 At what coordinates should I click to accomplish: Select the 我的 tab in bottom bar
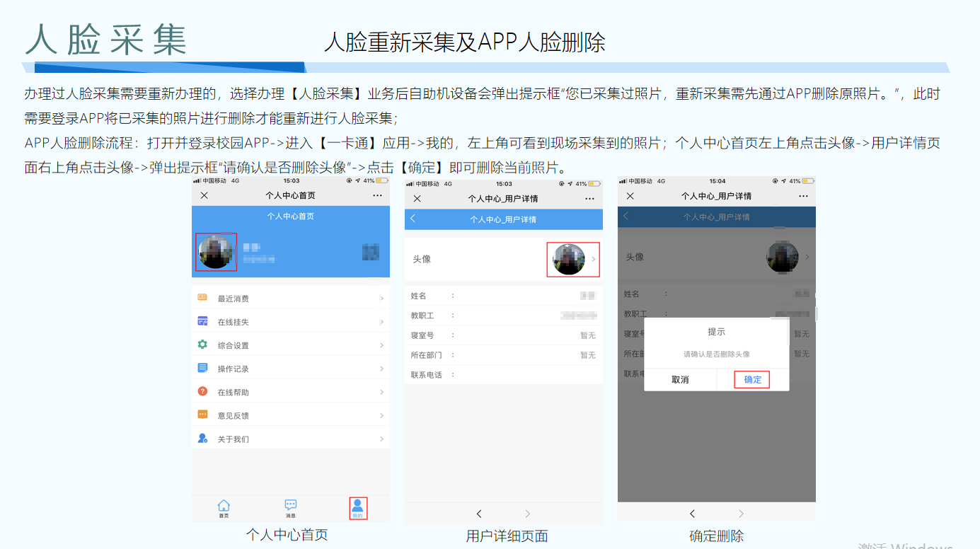pyautogui.click(x=357, y=508)
